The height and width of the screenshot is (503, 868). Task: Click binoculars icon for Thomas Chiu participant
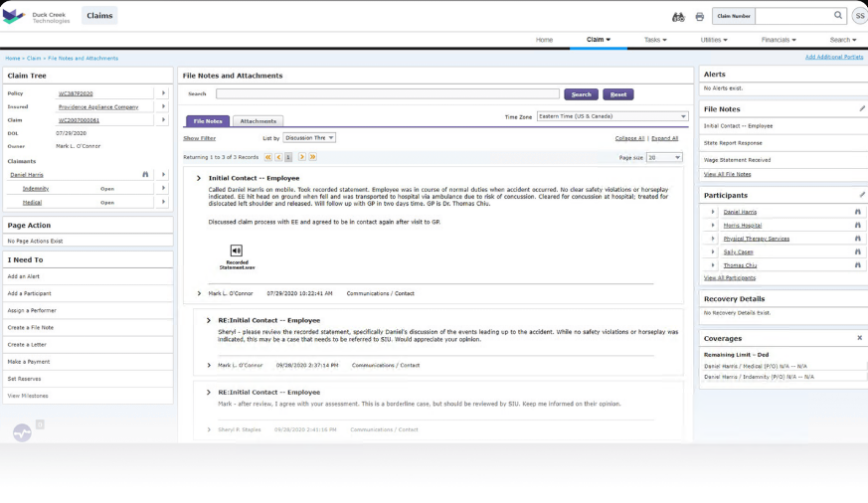pos(857,265)
